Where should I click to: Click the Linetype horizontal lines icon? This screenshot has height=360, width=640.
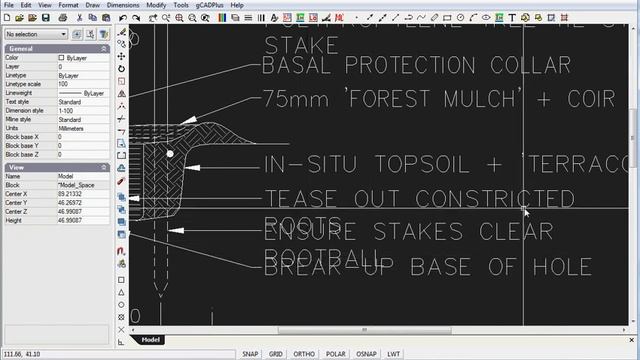tap(248, 18)
